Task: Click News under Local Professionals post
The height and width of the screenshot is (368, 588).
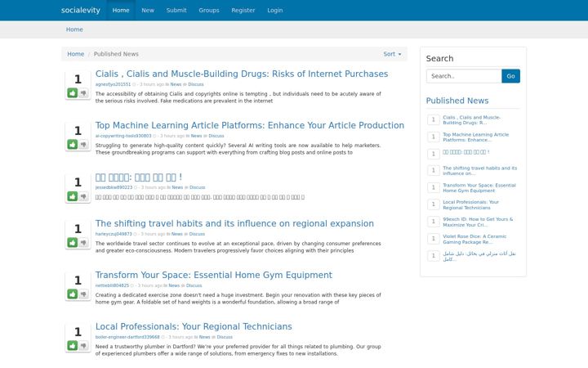Action: (x=204, y=337)
